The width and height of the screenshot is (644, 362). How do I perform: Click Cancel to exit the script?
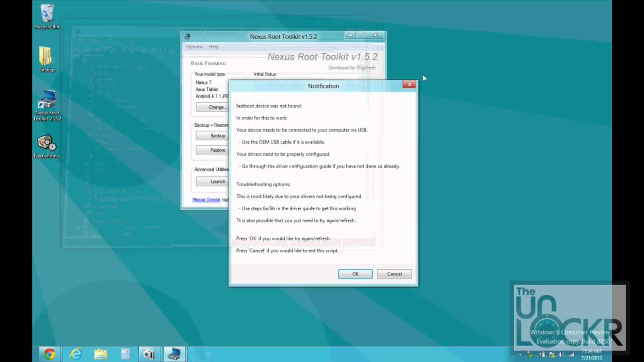pyautogui.click(x=394, y=274)
